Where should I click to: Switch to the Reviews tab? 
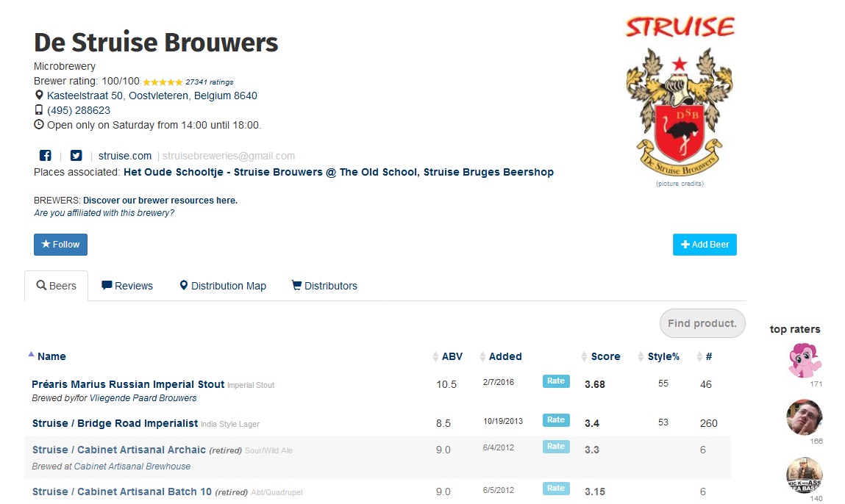click(x=127, y=286)
